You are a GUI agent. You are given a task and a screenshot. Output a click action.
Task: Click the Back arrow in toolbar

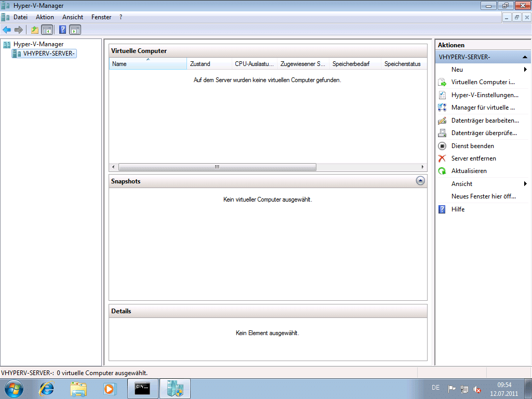coord(7,30)
